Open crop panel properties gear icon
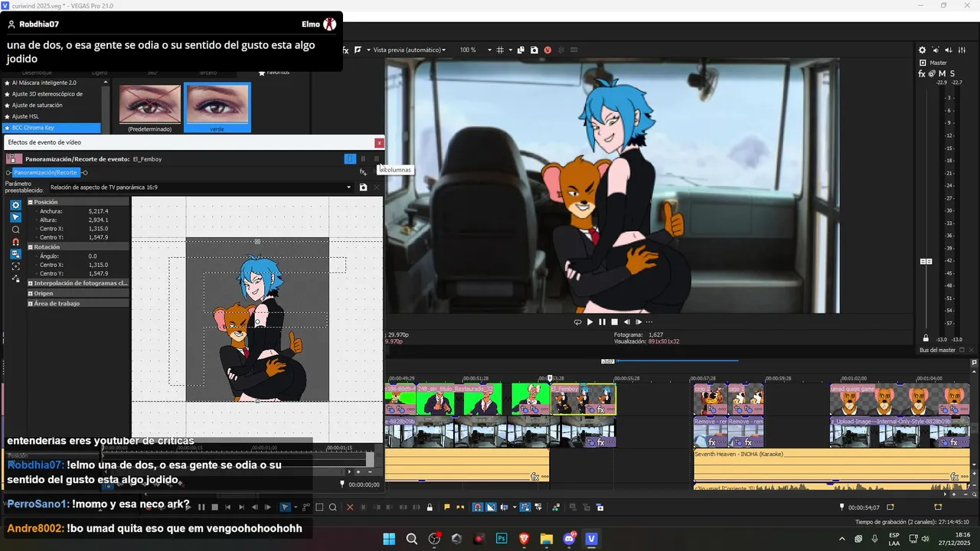The width and height of the screenshot is (980, 551). point(15,205)
